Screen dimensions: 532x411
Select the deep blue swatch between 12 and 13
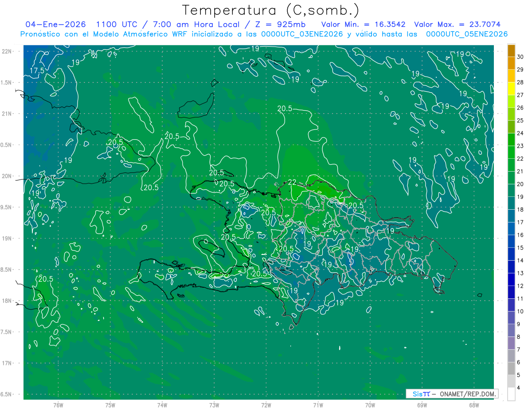[511, 279]
